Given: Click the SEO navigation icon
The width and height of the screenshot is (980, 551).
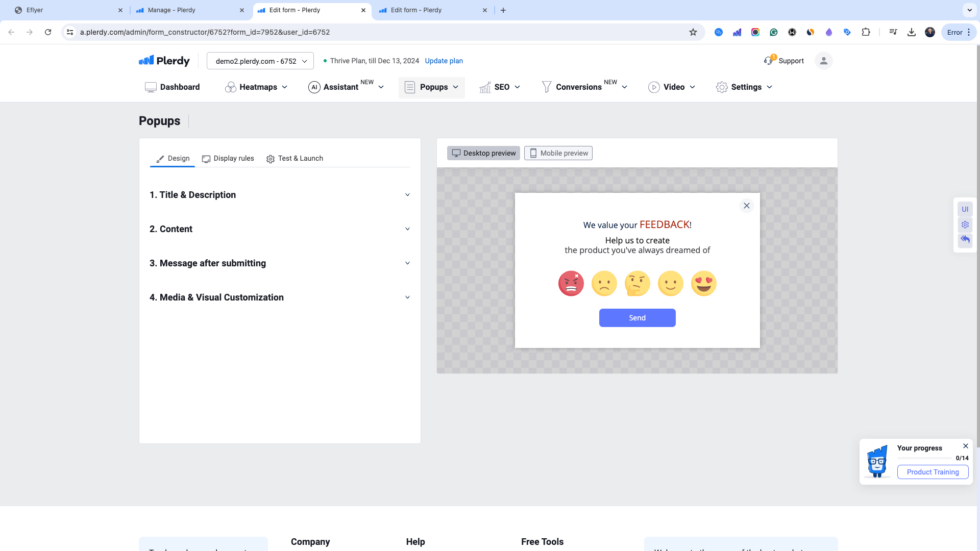Looking at the screenshot, I should 483,87.
